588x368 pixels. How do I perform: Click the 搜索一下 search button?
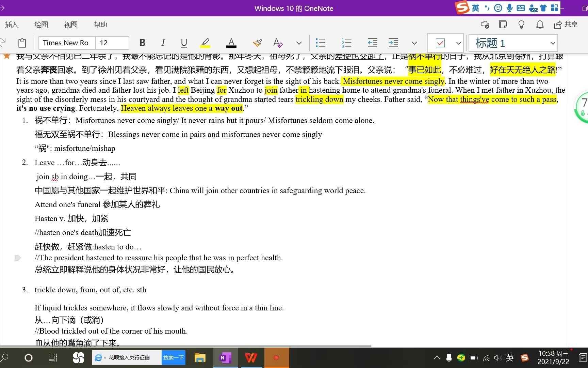174,358
